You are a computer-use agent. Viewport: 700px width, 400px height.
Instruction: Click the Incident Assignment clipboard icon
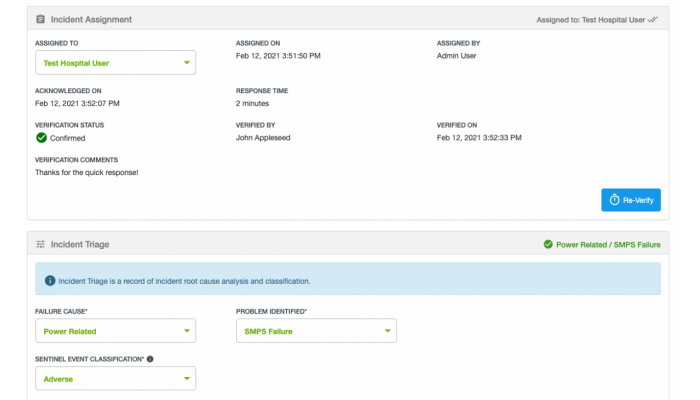pos(41,19)
